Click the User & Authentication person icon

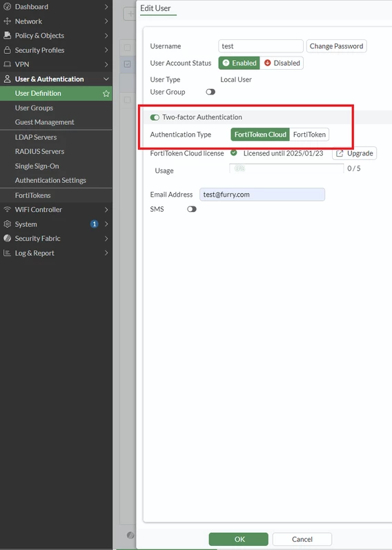(7, 79)
